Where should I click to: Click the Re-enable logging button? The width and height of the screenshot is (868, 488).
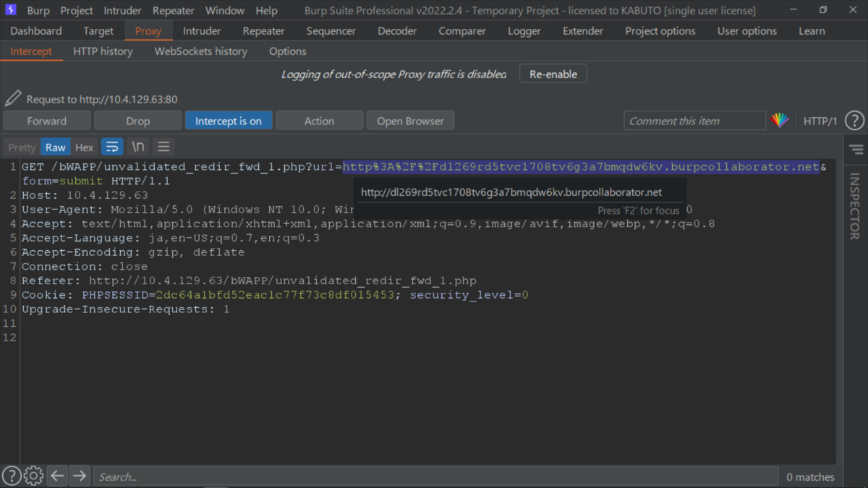pos(553,74)
